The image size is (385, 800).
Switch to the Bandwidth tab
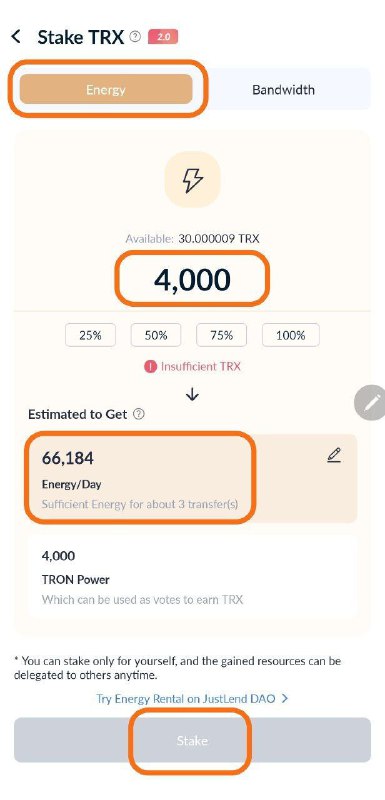(283, 90)
